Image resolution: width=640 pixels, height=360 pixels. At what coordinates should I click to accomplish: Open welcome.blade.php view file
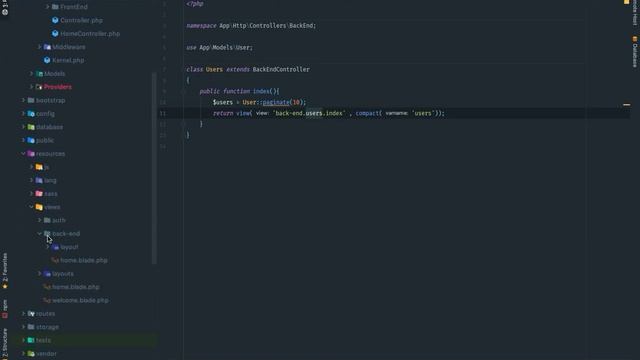tap(80, 300)
